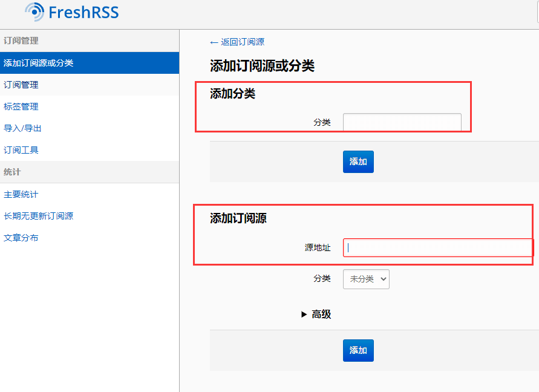Focus the 分类 name text field

(402, 122)
